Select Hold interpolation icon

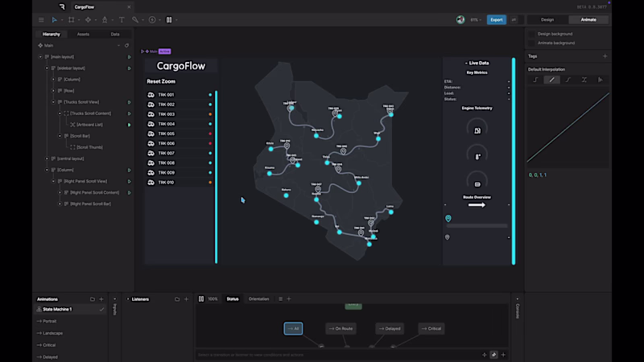pyautogui.click(x=535, y=80)
